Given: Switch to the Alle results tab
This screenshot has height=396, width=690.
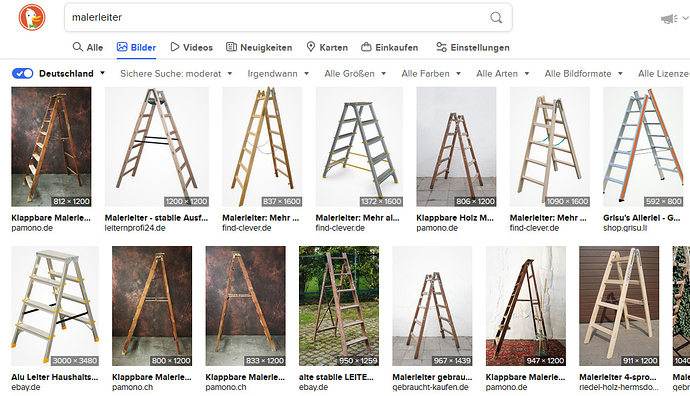Looking at the screenshot, I should pos(88,48).
